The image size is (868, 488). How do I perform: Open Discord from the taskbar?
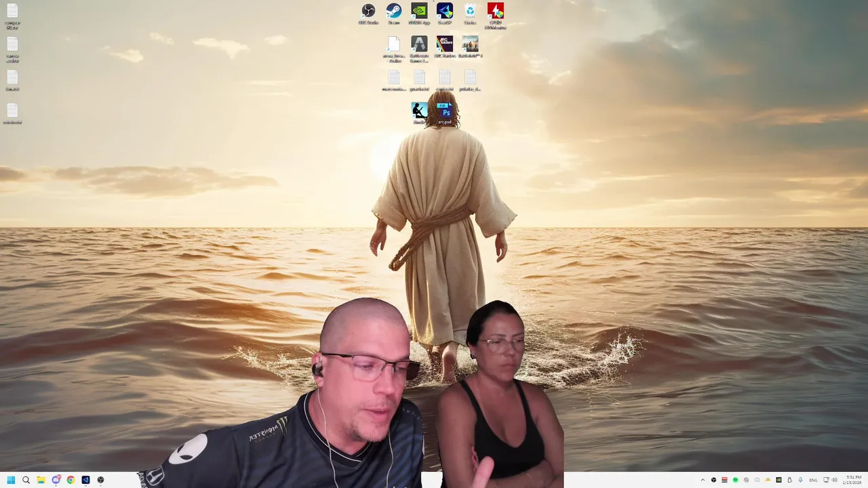pos(56,480)
